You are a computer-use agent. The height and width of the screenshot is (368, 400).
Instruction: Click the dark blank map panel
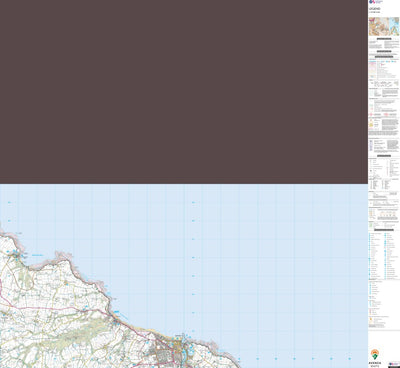click(184, 92)
